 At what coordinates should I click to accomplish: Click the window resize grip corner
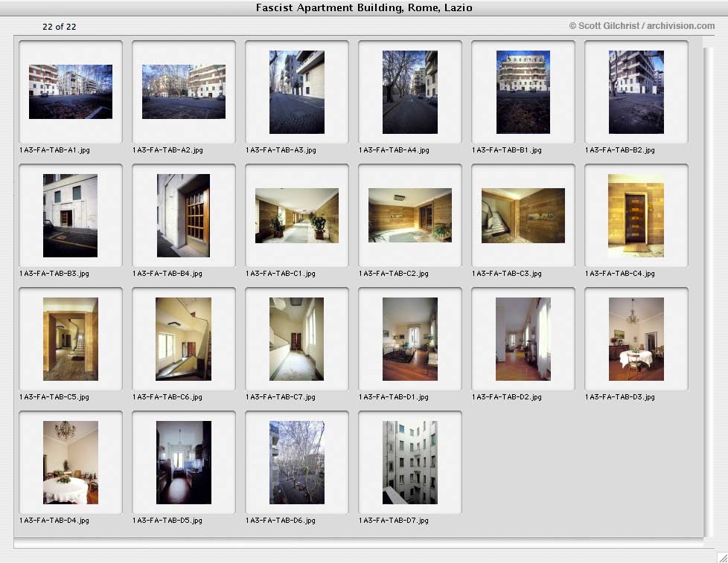click(722, 557)
